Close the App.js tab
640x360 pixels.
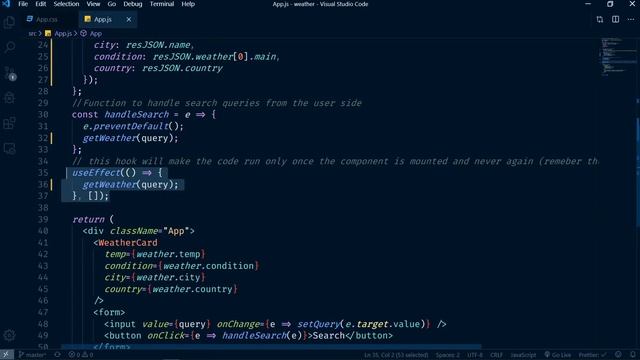pyautogui.click(x=129, y=19)
